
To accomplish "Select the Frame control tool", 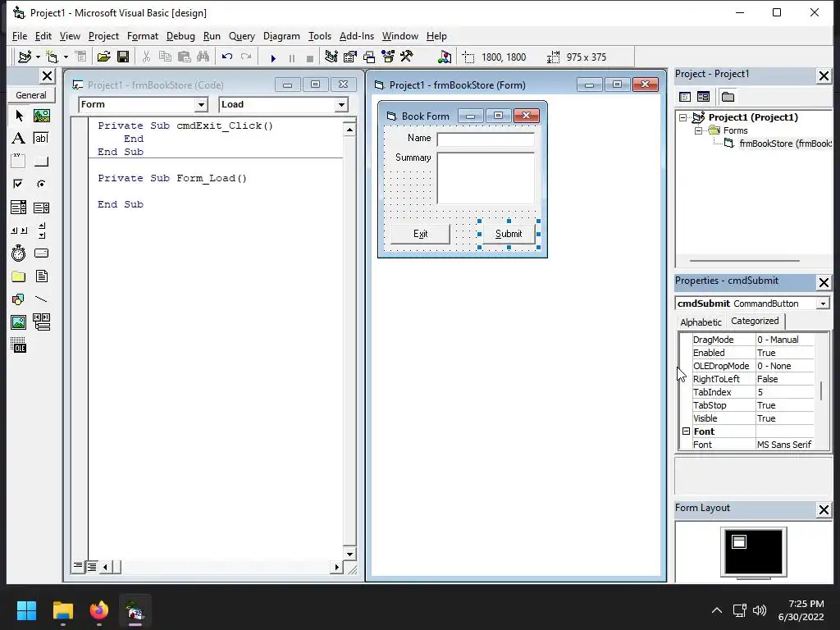I will [18, 161].
